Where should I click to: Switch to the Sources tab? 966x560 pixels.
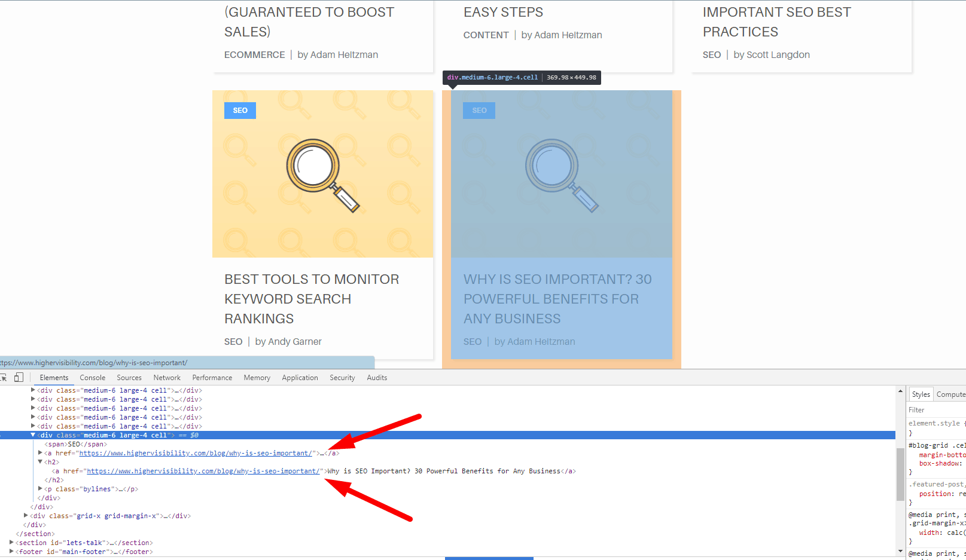click(x=129, y=377)
